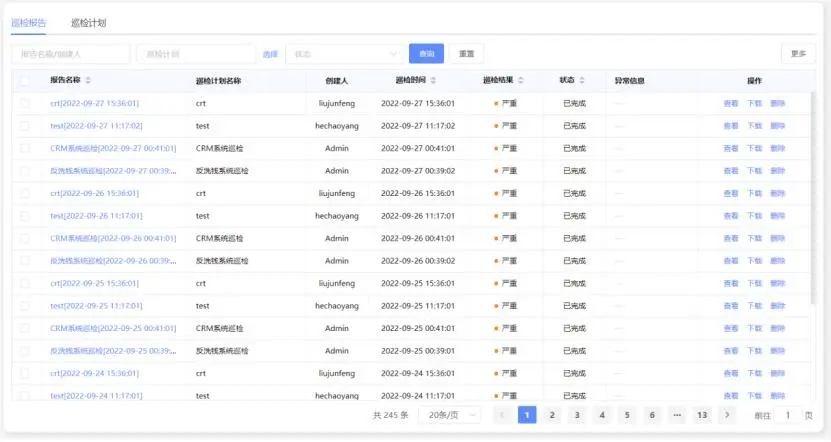Click the table vertical scrollbar
Viewport: 831px width, 442px height.
tap(814, 199)
